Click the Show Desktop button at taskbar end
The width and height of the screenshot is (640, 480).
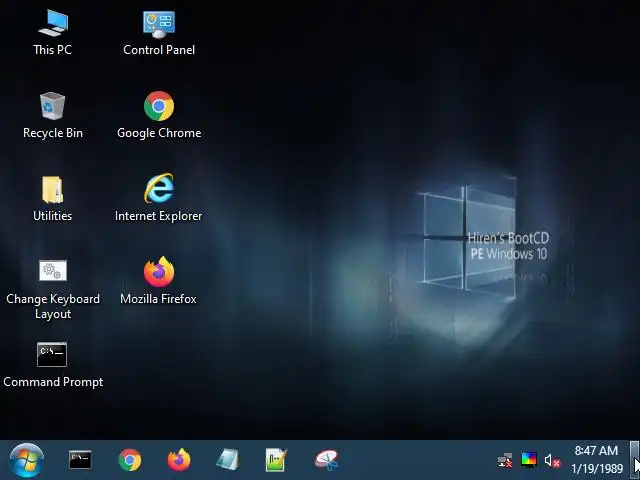tap(635, 460)
